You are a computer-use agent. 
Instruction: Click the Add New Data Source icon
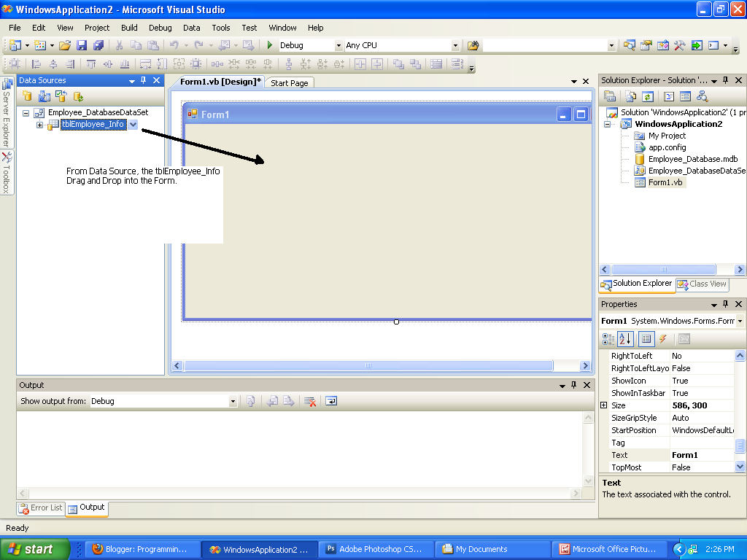pyautogui.click(x=27, y=96)
